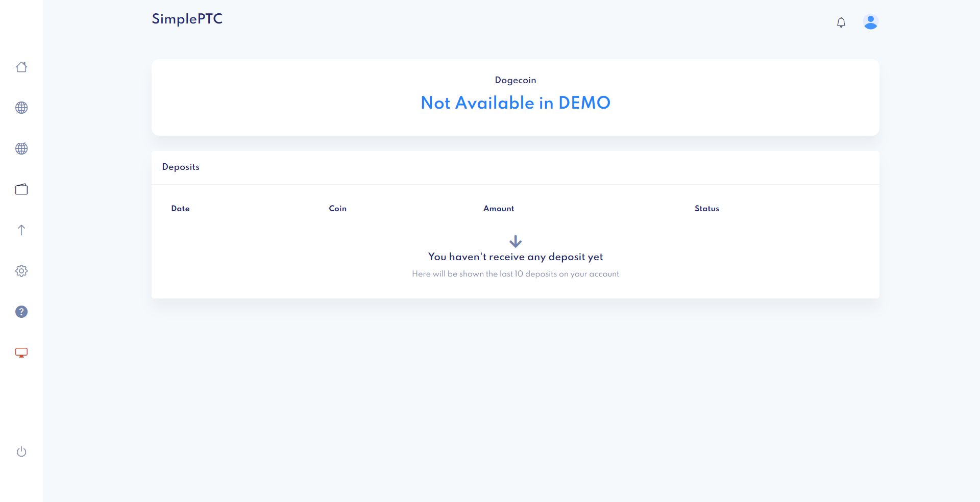Click the Not Available in DEMO text
Image resolution: width=980 pixels, height=502 pixels.
[x=515, y=103]
